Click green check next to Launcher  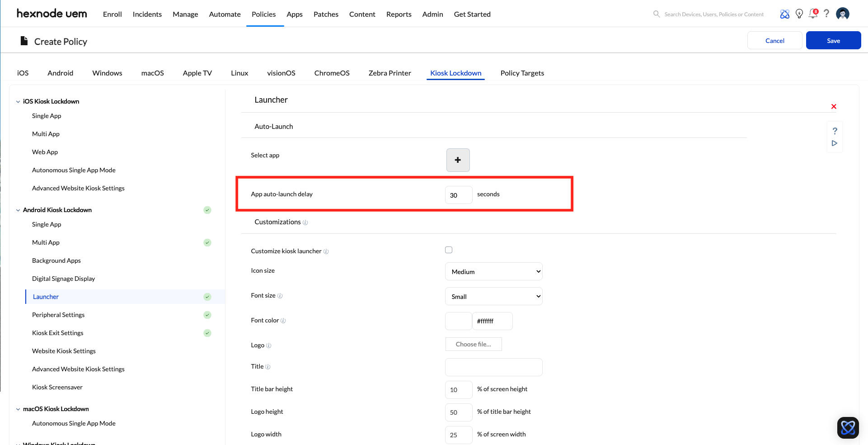pyautogui.click(x=207, y=297)
